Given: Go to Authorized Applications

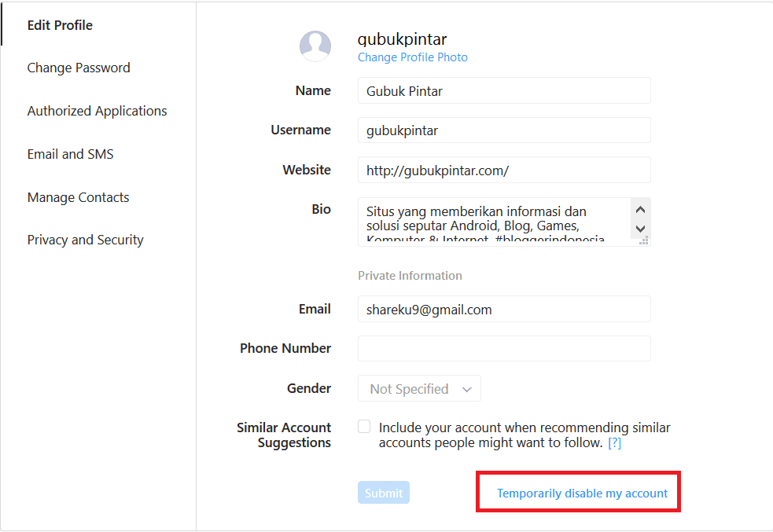Looking at the screenshot, I should [x=97, y=111].
